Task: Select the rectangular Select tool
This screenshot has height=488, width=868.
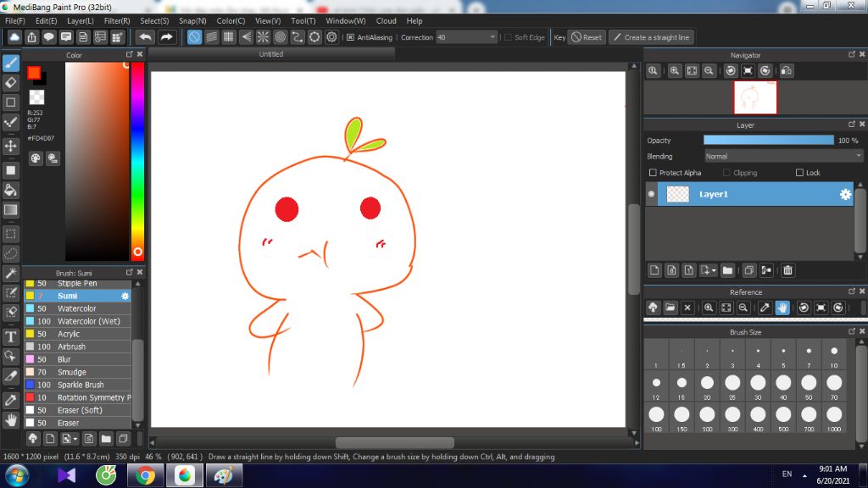Action: (10, 234)
